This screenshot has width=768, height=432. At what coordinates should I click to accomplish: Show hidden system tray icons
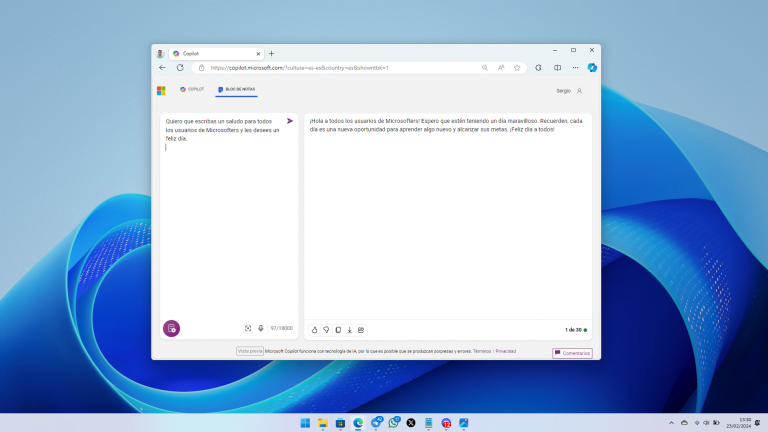tap(672, 423)
